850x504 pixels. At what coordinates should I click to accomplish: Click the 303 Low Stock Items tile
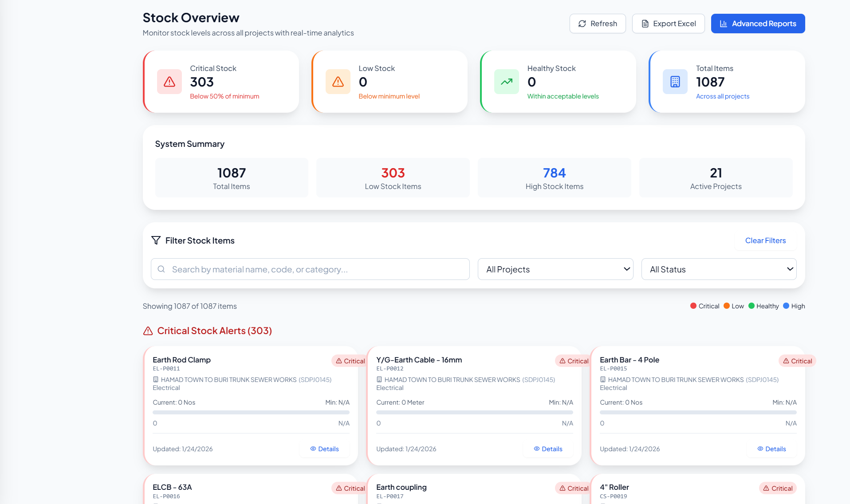point(393,178)
